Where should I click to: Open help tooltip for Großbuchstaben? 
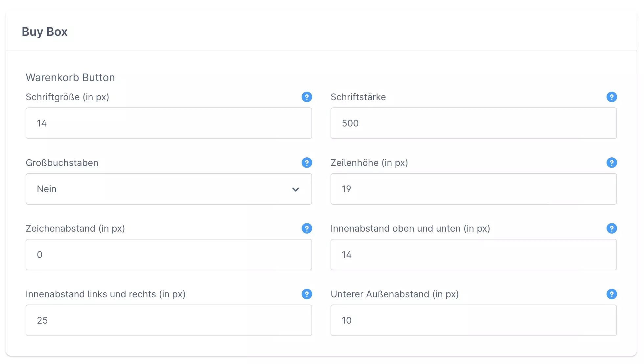tap(307, 163)
